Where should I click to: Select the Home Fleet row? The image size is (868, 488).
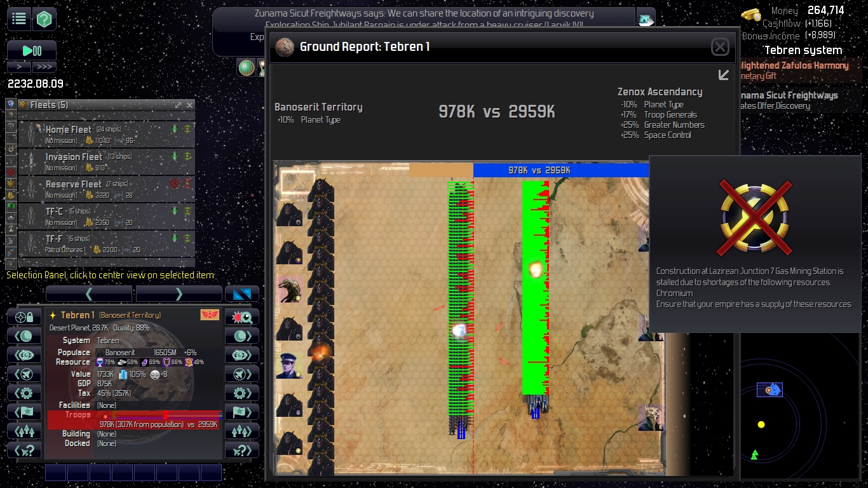[106, 134]
